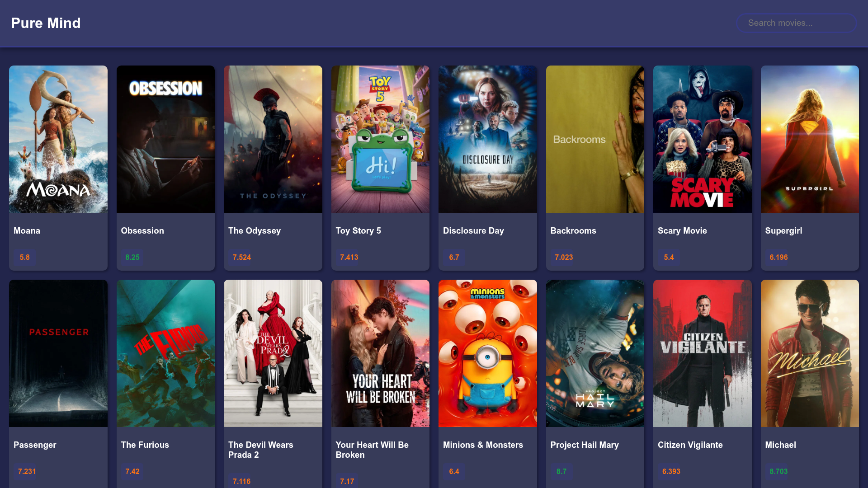Click the Michael title text
The width and height of the screenshot is (868, 488).
pos(781,445)
